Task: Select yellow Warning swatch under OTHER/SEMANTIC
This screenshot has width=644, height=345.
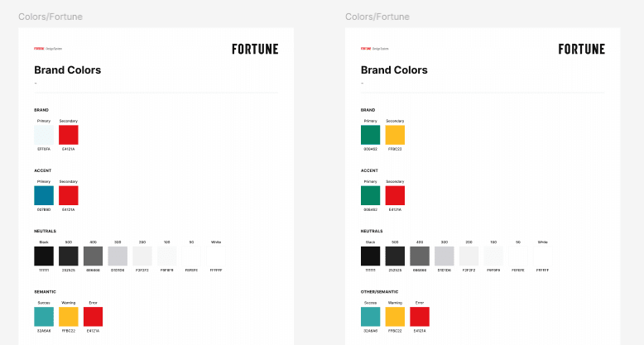Action: (x=395, y=317)
